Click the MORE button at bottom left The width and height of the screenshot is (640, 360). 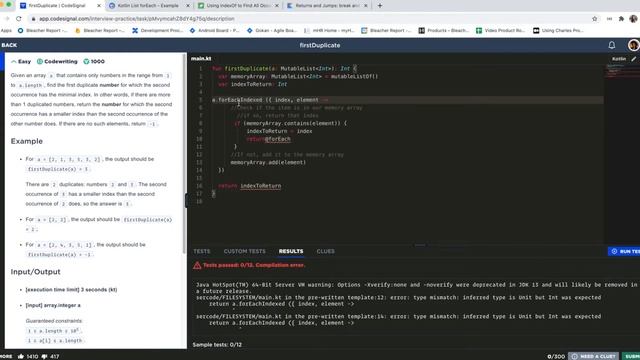tap(6, 356)
